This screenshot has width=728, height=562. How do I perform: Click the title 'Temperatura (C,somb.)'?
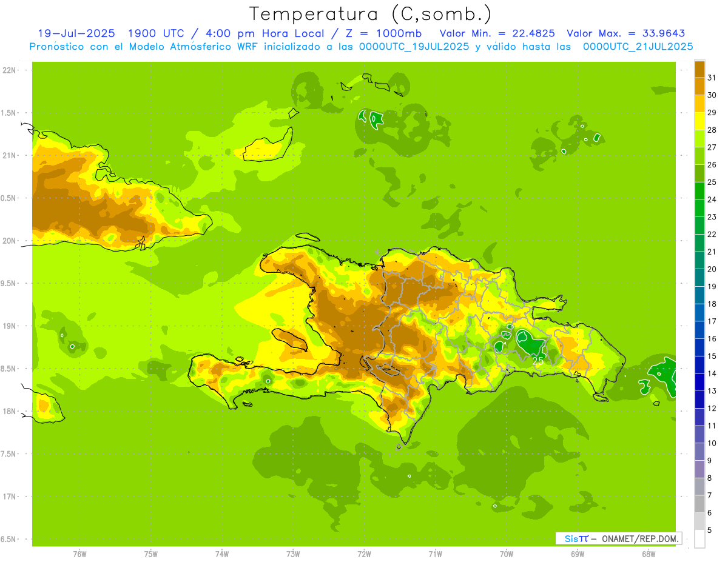371,14
